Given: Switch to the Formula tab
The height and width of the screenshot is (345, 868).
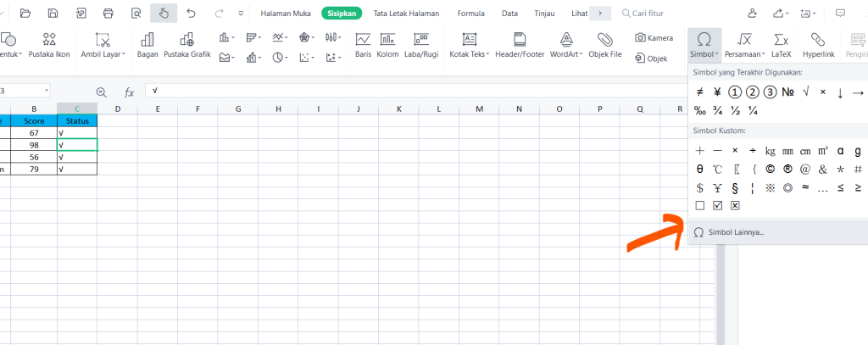Looking at the screenshot, I should pos(471,14).
